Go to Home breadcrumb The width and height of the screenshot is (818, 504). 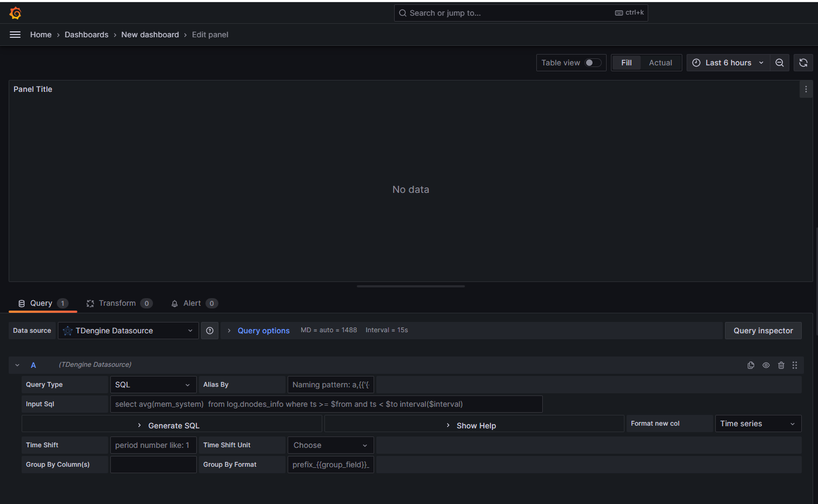point(41,35)
